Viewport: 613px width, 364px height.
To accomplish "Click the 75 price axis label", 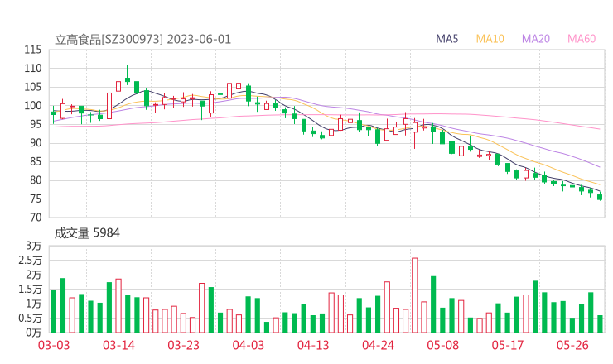I will tap(36, 199).
